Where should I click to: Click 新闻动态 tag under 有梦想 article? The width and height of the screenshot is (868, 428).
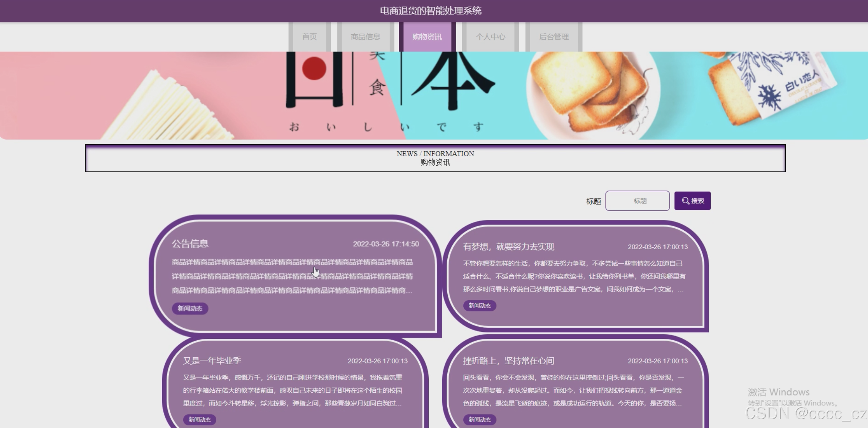pyautogui.click(x=480, y=306)
